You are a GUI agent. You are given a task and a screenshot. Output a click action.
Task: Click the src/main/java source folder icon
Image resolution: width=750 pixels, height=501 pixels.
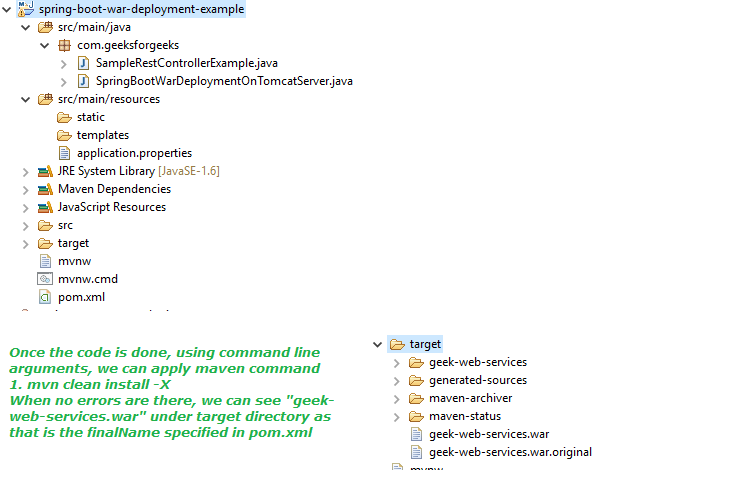coord(45,27)
